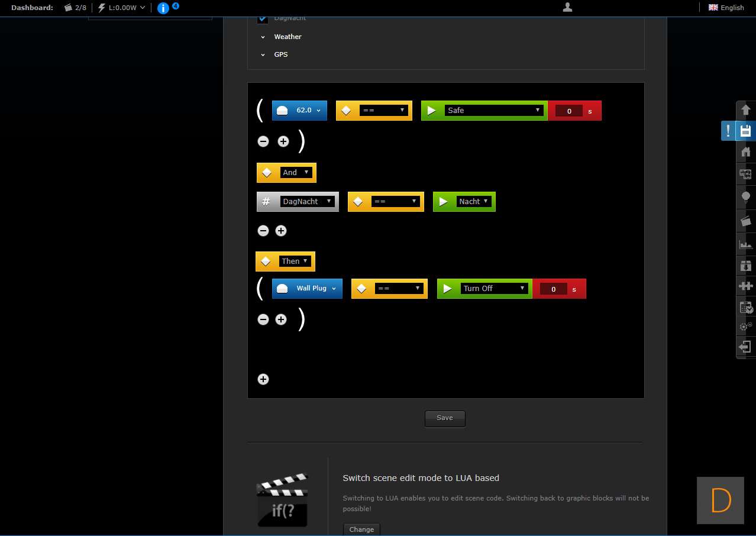Open the Turn Off action dropdown
Image resolution: width=756 pixels, height=536 pixels.
click(x=494, y=289)
